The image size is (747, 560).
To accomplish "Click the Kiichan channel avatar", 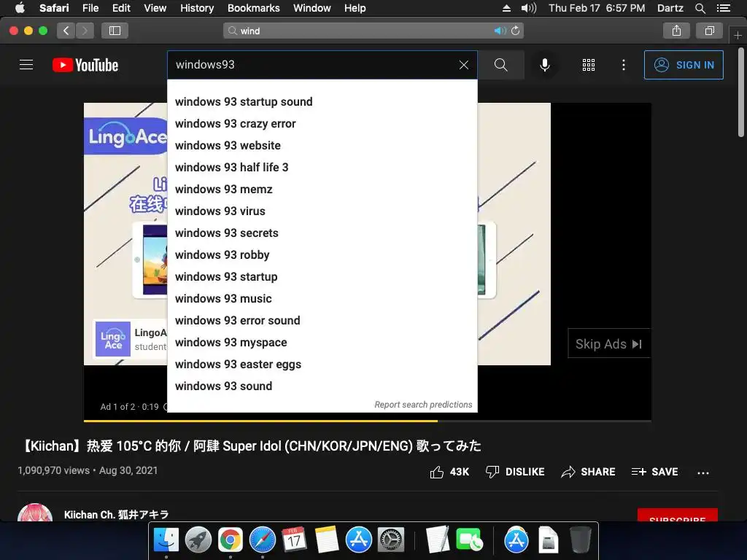I will click(x=35, y=513).
